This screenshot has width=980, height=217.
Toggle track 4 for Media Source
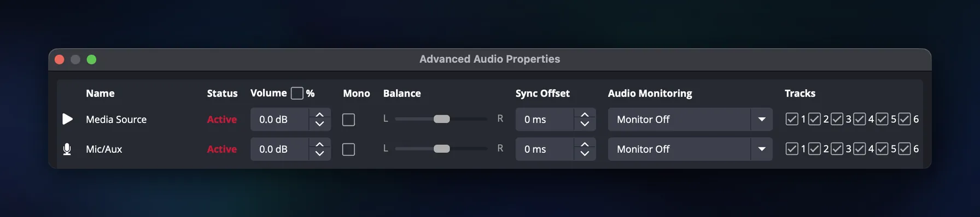pyautogui.click(x=859, y=119)
